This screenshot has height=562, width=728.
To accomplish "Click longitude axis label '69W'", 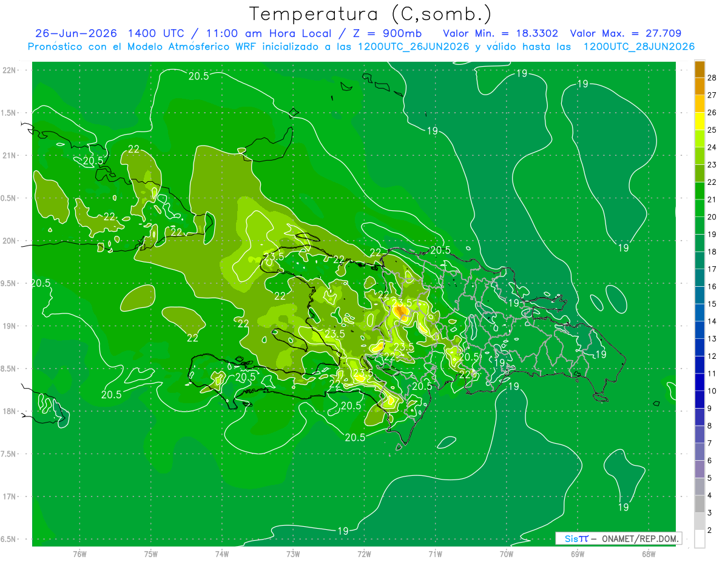I will point(578,554).
